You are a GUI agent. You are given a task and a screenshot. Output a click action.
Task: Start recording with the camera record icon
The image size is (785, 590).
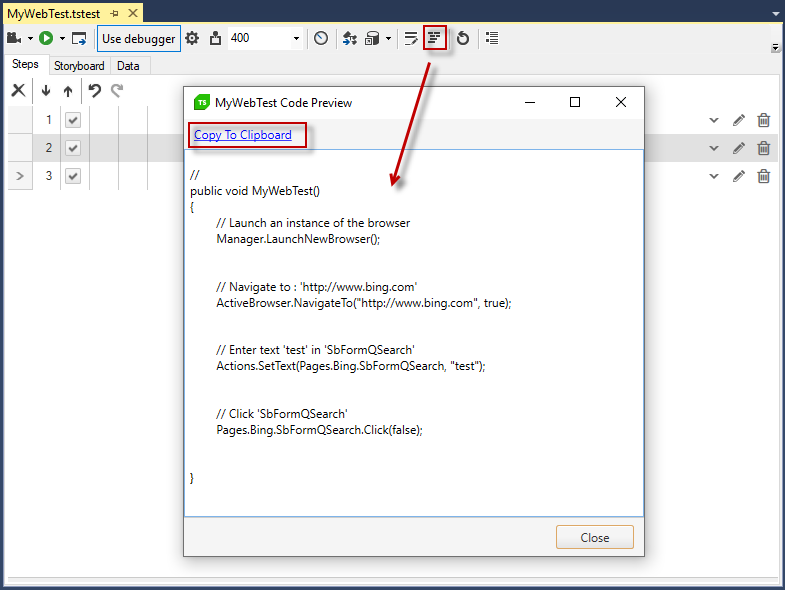click(14, 38)
